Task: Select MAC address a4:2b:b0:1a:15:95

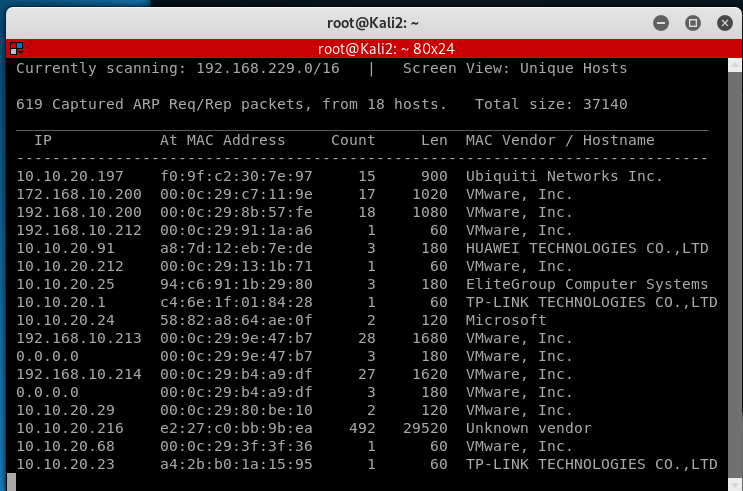Action: (x=236, y=464)
